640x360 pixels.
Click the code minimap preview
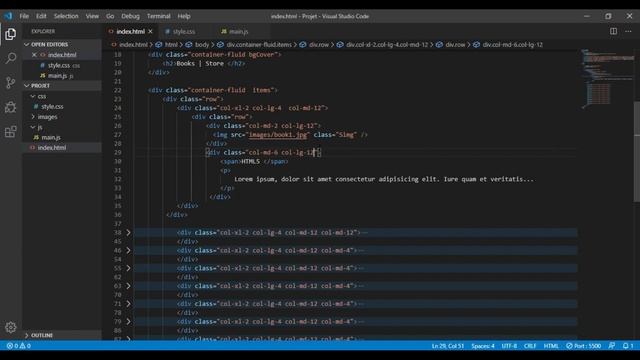tap(607, 79)
